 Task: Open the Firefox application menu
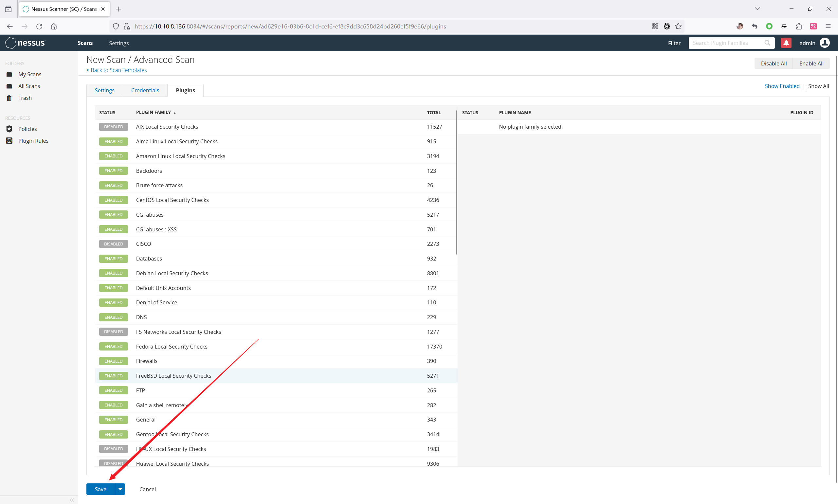coord(828,27)
